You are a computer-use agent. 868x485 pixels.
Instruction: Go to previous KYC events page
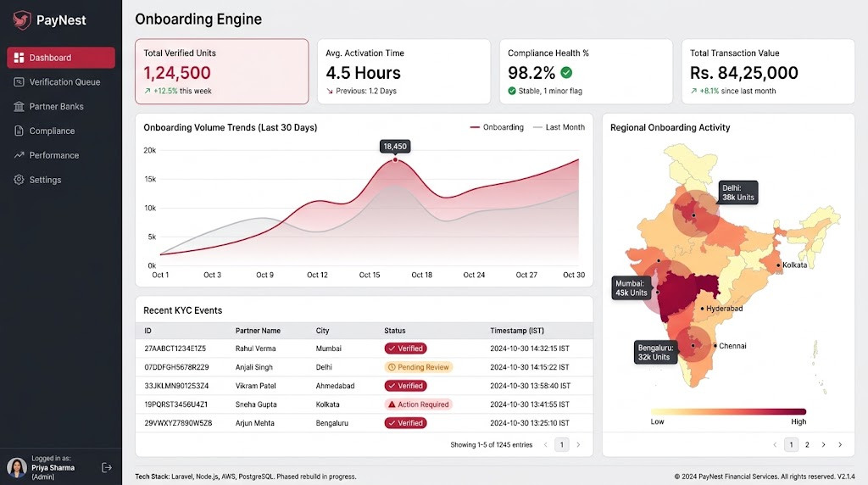[546, 444]
